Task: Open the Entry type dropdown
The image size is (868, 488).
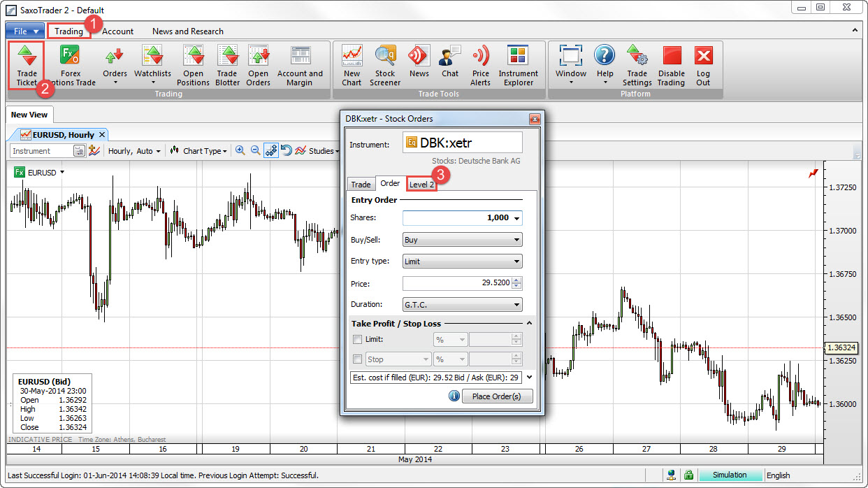Action: click(463, 261)
